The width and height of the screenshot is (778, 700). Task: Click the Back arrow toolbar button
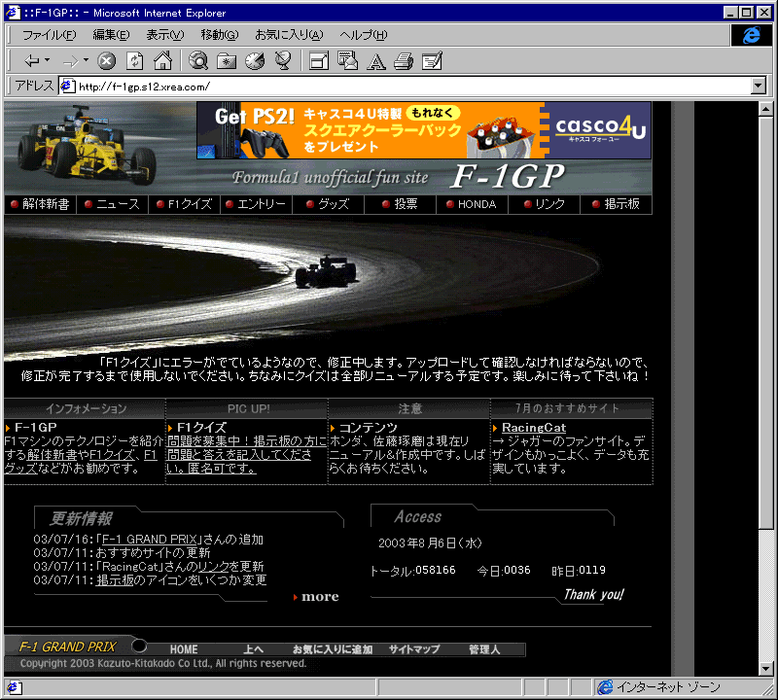32,61
